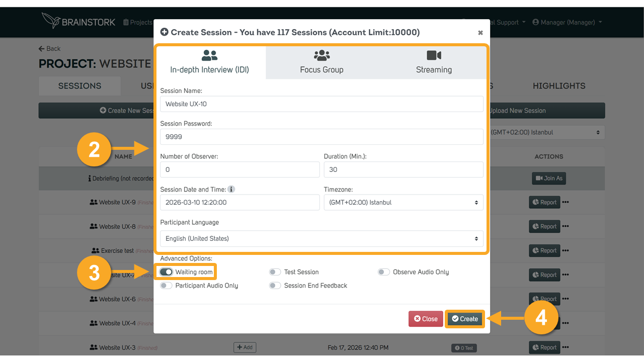
Task: Switch to the Focus Group session type
Action: pyautogui.click(x=321, y=62)
